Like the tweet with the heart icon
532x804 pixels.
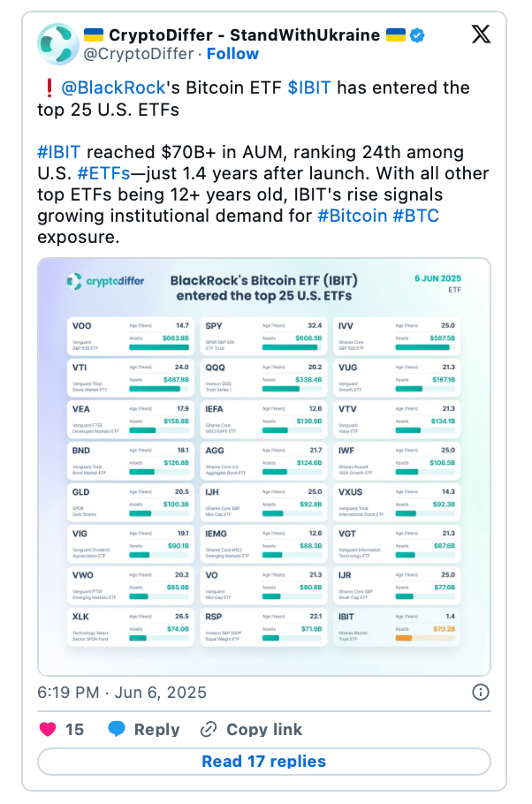[48, 729]
